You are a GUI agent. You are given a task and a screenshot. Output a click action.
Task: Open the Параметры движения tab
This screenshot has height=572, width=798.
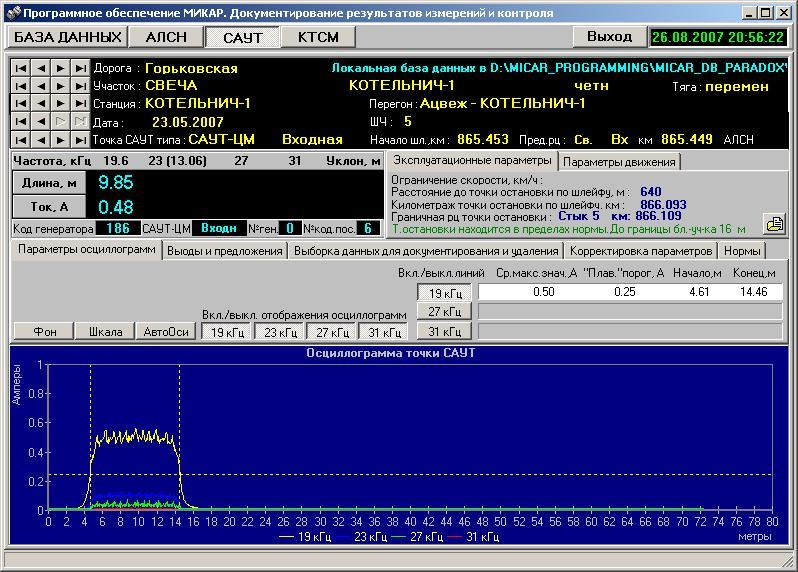(x=619, y=161)
